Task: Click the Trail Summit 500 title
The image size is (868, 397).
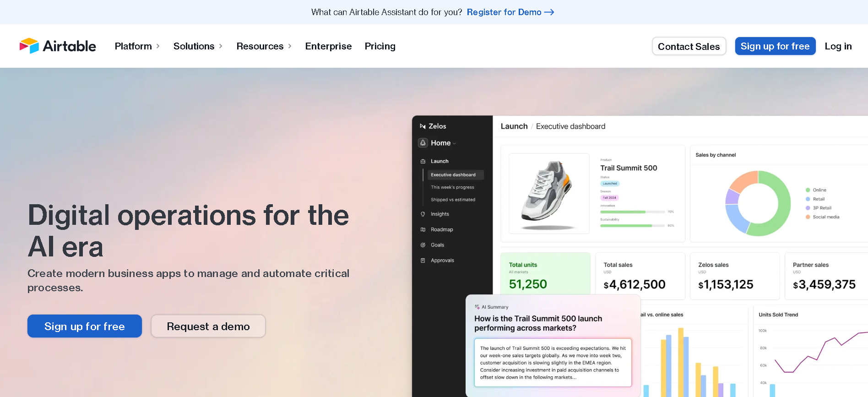Action: [x=629, y=168]
